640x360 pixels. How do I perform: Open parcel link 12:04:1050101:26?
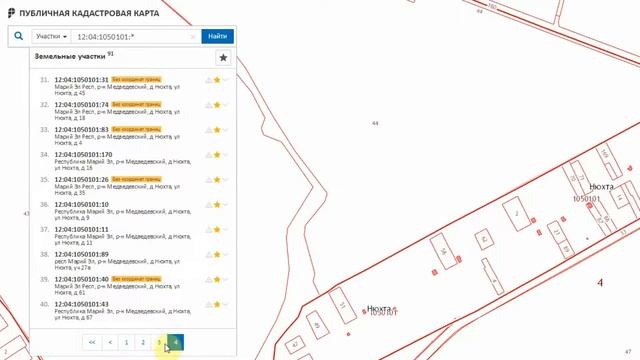click(x=82, y=180)
